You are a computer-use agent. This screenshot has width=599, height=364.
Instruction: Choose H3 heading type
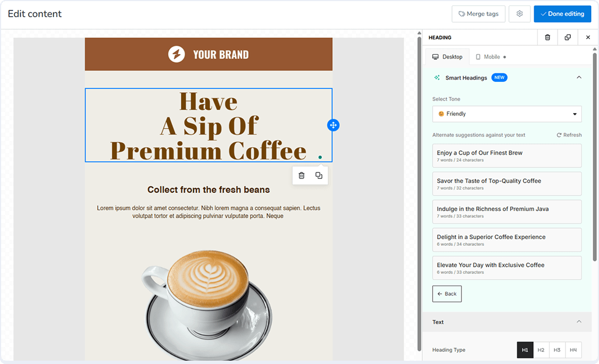point(557,350)
